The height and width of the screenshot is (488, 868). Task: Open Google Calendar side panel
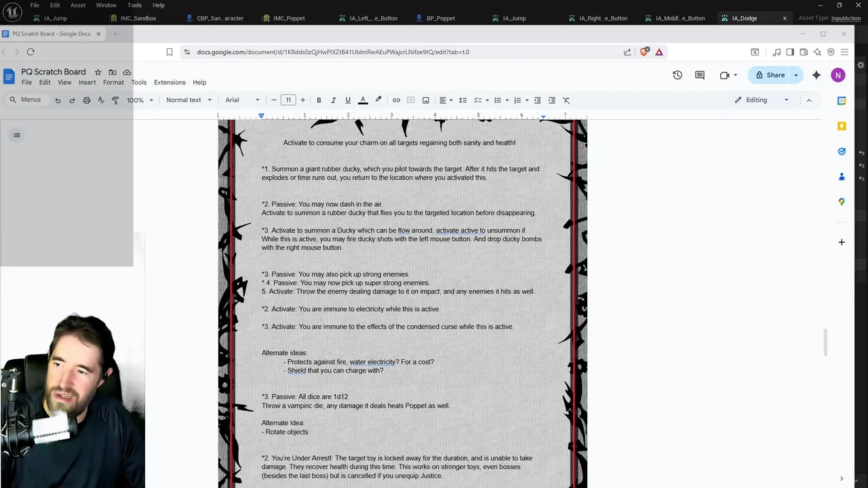pos(842,101)
